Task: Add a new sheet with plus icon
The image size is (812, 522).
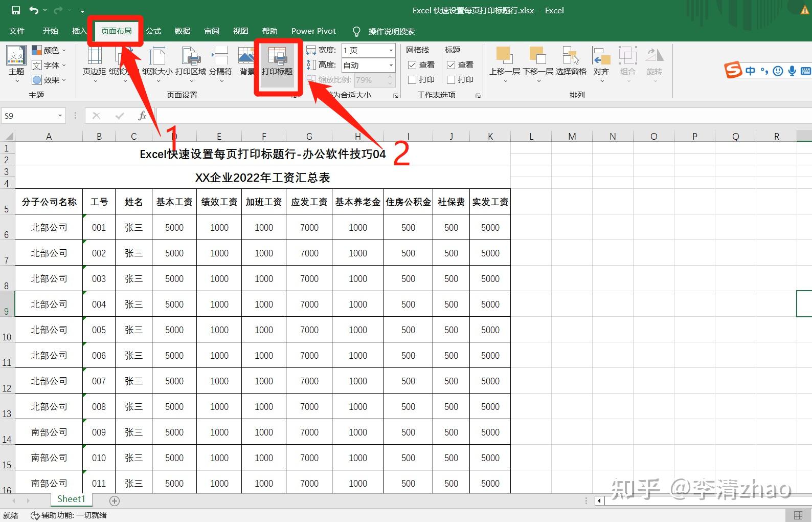Action: coord(115,501)
